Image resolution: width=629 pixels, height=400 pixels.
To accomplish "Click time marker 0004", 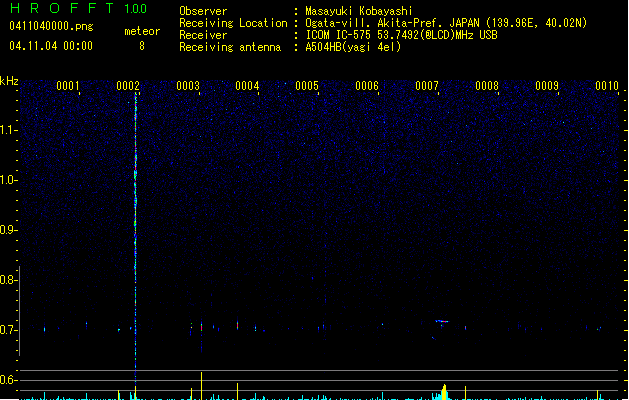I will click(x=247, y=86).
